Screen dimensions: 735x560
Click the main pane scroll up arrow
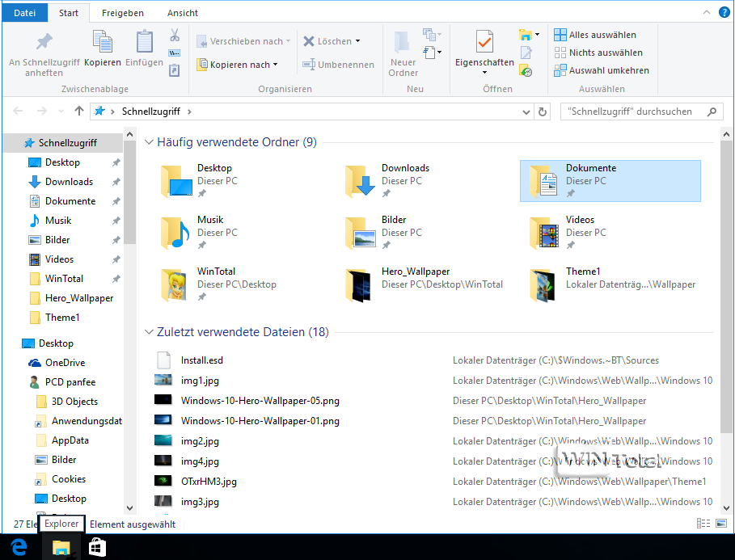[x=726, y=134]
